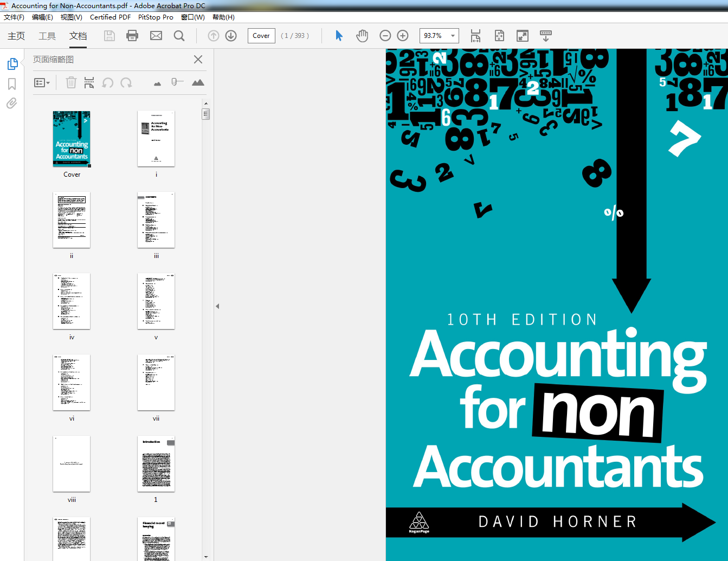Select page v thumbnail
Viewport: 728px width, 561px height.
pyautogui.click(x=156, y=301)
